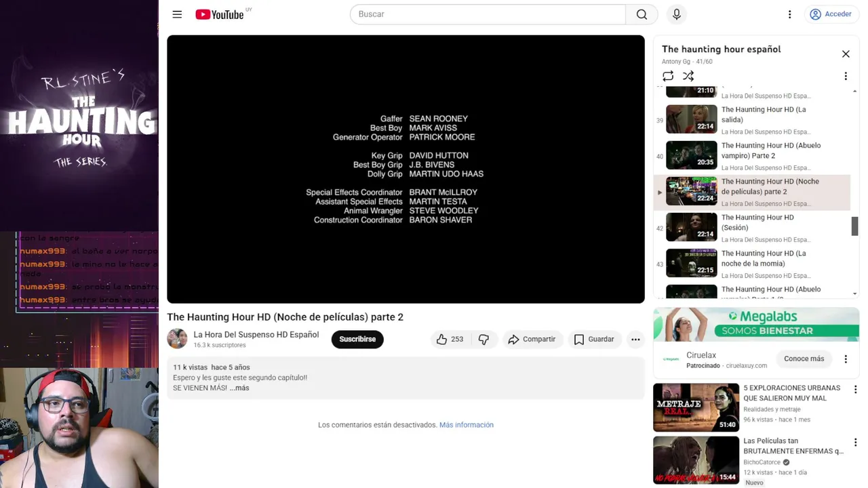Open Realidades y metraje channel name
Image resolution: width=868 pixels, height=488 pixels.
click(x=772, y=409)
